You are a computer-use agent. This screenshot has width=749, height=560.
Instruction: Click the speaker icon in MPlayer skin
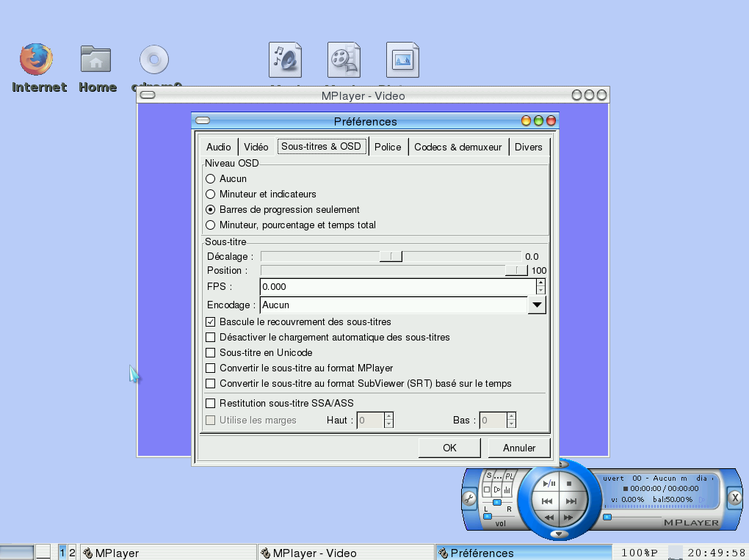tap(497, 490)
